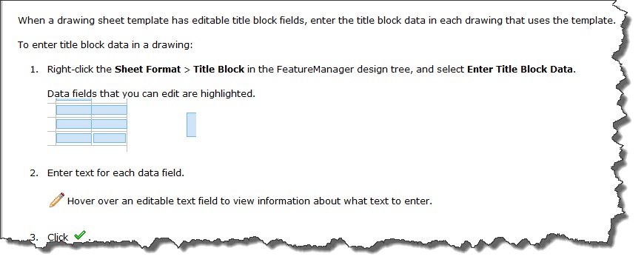Click the sentence 'Data fields that you can edit are highlighted'
644x268 pixels.
point(151,94)
